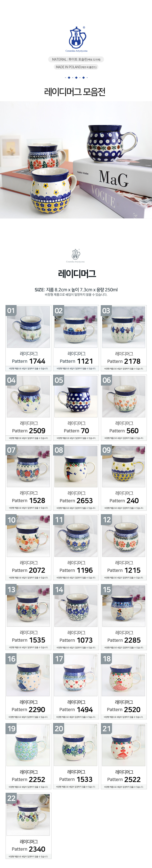152x868 pixels.
Task: Open the Pattern 1744 mug thumbnail
Action: point(28,327)
